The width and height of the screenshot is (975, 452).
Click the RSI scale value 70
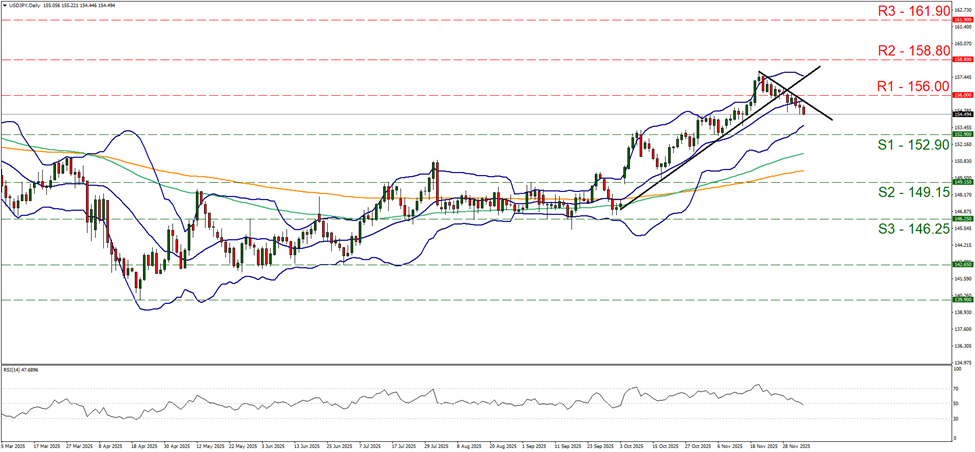pos(956,388)
